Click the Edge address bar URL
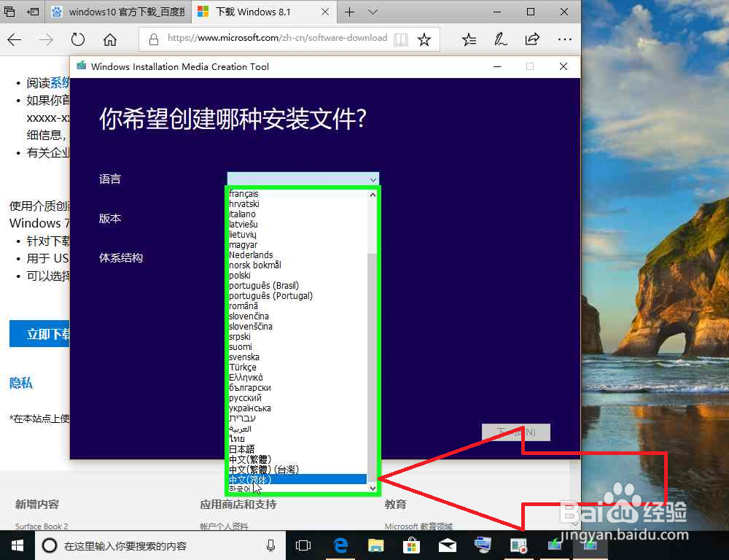 tap(277, 38)
